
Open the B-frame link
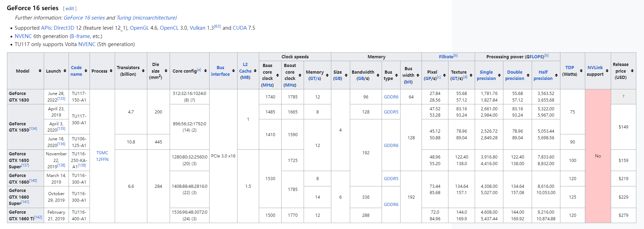pos(81,36)
